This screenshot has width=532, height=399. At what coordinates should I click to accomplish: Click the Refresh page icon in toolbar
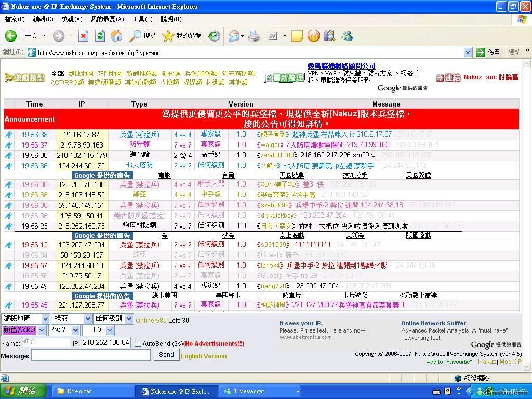100,35
